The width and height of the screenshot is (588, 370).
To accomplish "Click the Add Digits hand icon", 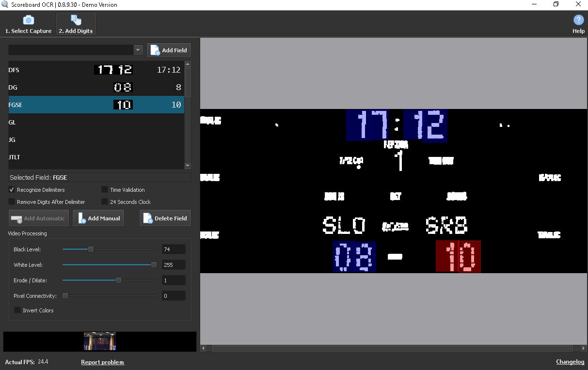I will click(76, 20).
